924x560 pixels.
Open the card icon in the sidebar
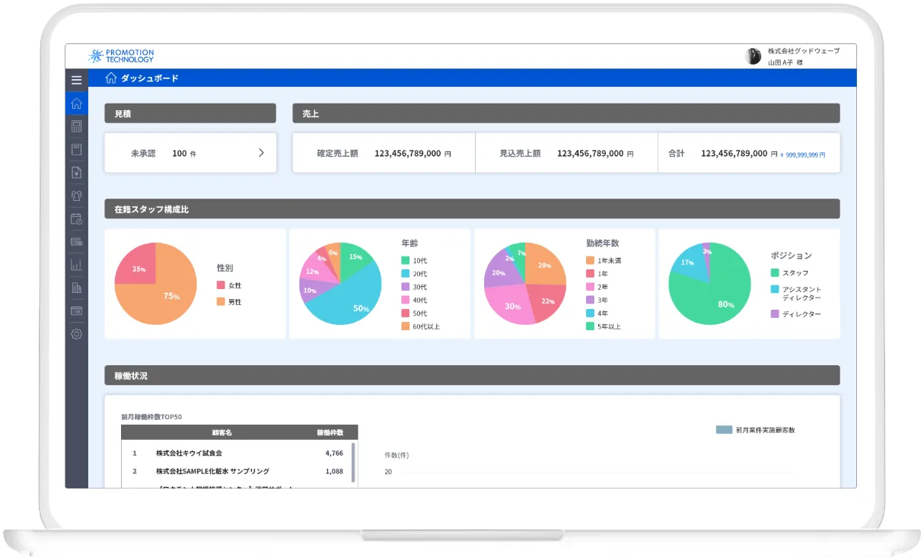[76, 310]
